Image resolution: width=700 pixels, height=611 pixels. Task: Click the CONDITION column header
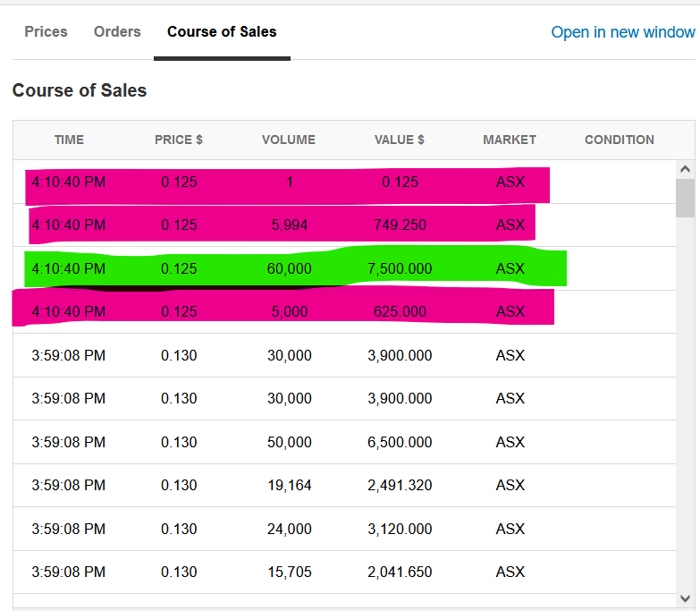tap(620, 140)
